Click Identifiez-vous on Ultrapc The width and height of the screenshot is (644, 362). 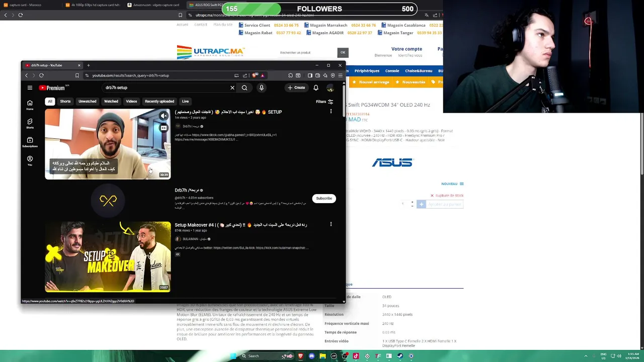[x=410, y=55]
